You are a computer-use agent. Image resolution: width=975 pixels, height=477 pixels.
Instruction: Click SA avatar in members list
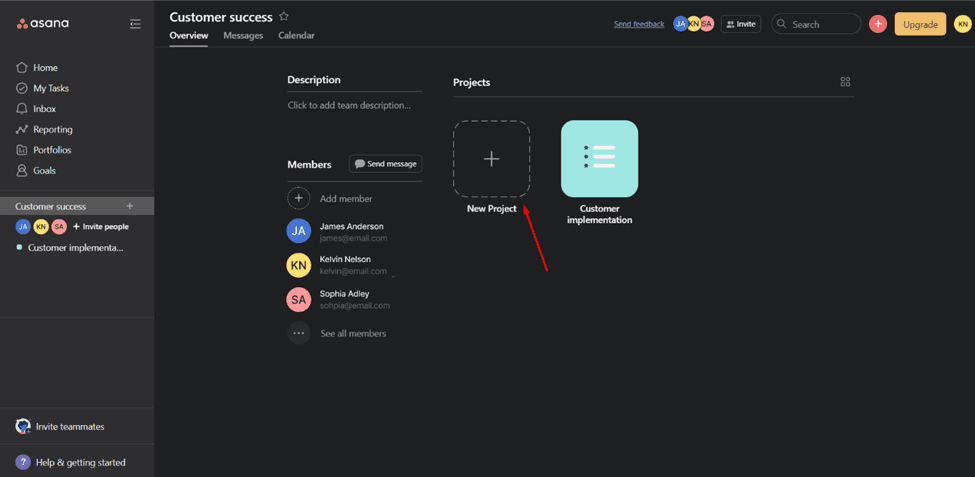point(298,300)
